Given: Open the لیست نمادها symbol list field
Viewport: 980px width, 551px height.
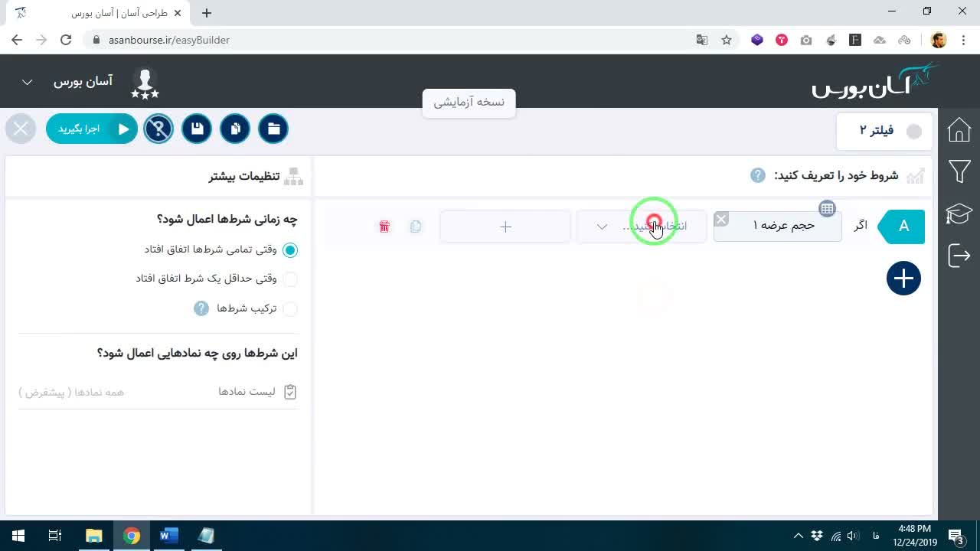Looking at the screenshot, I should point(158,392).
